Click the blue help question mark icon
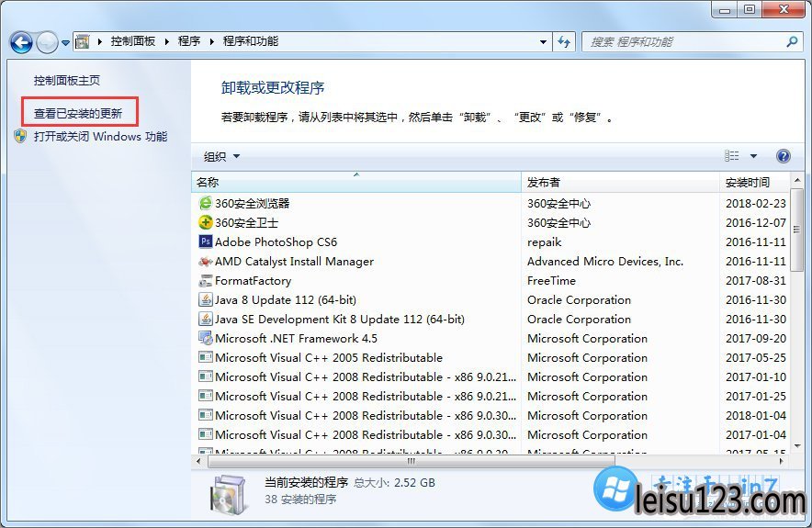 [x=784, y=156]
